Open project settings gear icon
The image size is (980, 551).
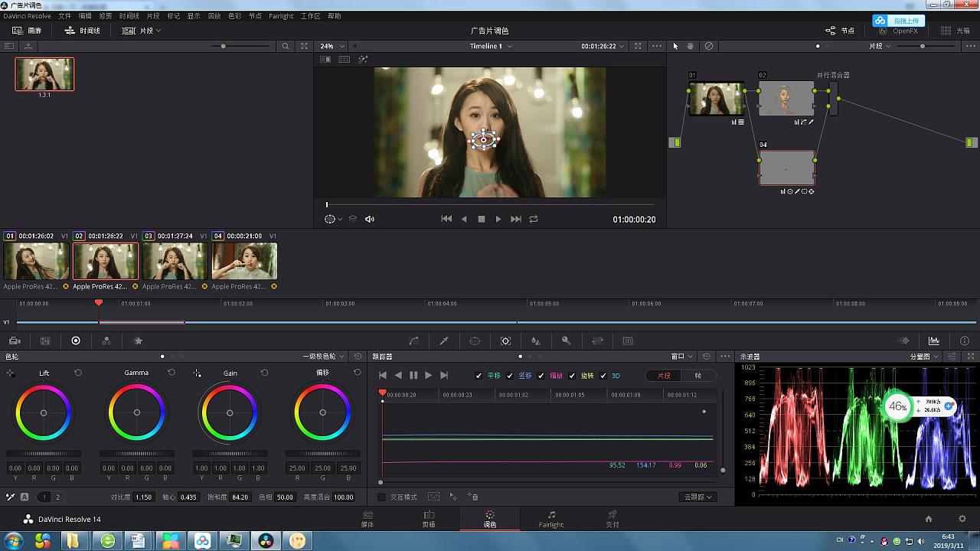coord(963,519)
